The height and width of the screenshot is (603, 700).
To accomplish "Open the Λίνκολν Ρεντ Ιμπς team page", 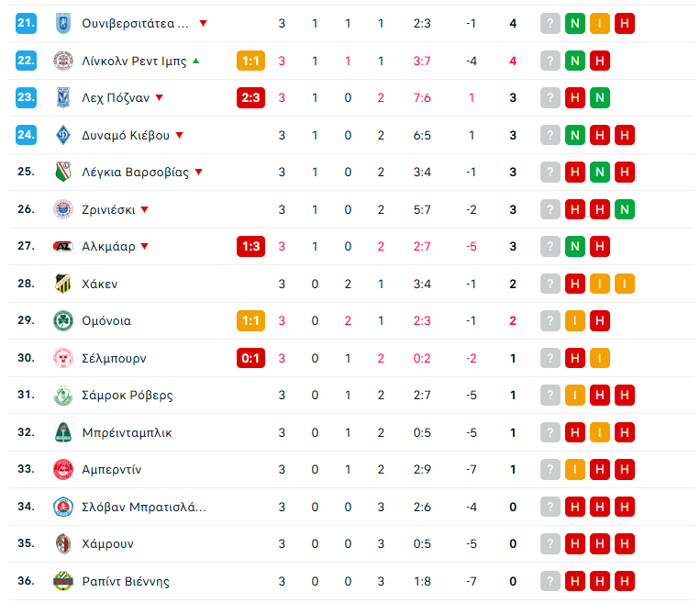I will 134,61.
